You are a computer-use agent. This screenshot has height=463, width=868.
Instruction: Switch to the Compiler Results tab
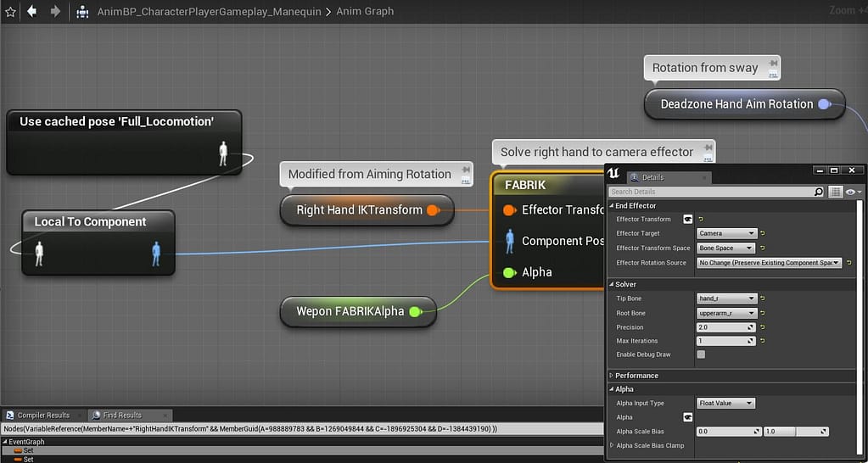[44, 416]
